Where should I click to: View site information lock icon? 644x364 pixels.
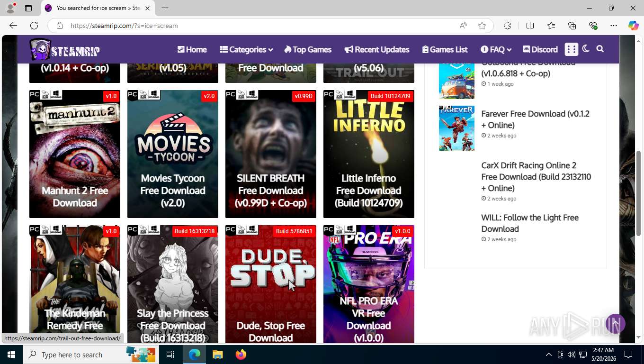[x=60, y=26]
